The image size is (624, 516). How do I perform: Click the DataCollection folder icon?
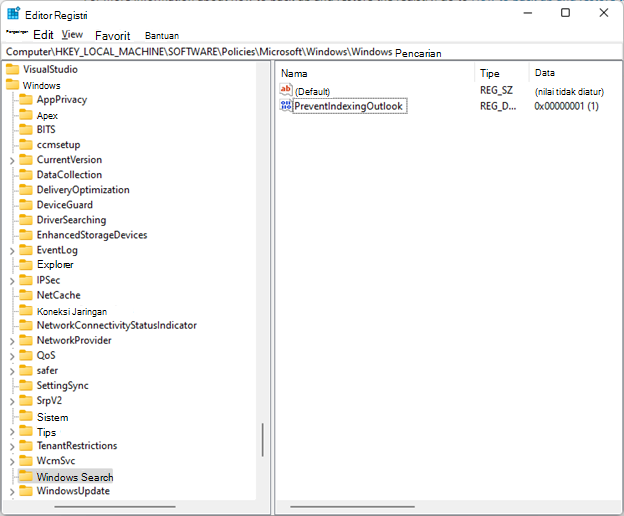tap(26, 174)
